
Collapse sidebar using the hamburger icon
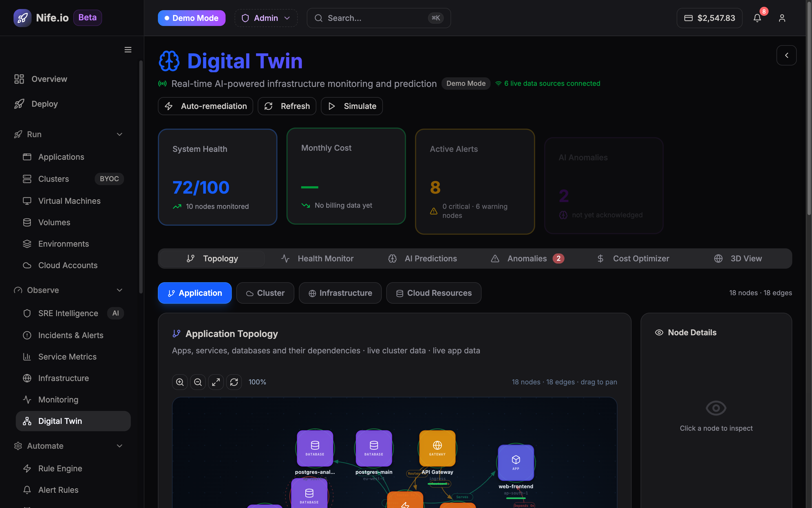point(128,50)
